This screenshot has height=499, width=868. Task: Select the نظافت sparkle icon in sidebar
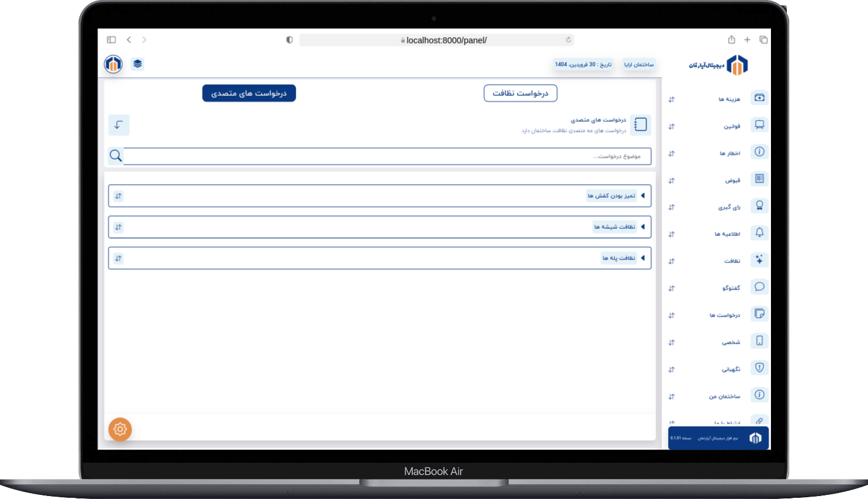click(x=759, y=260)
